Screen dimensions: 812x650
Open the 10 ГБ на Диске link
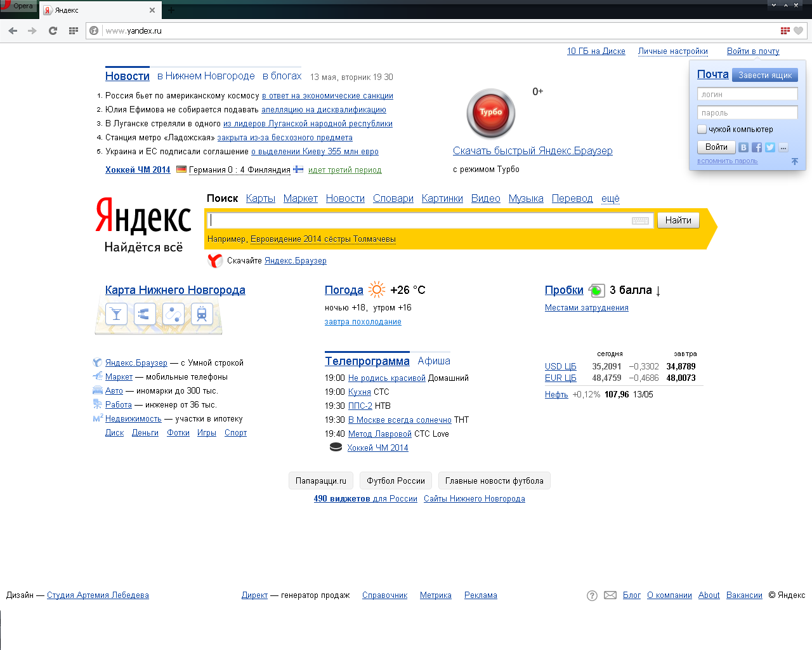[596, 51]
